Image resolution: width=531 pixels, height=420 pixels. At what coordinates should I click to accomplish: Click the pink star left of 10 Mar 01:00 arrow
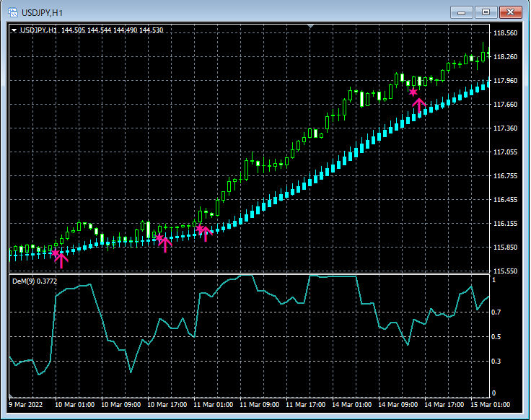click(55, 253)
